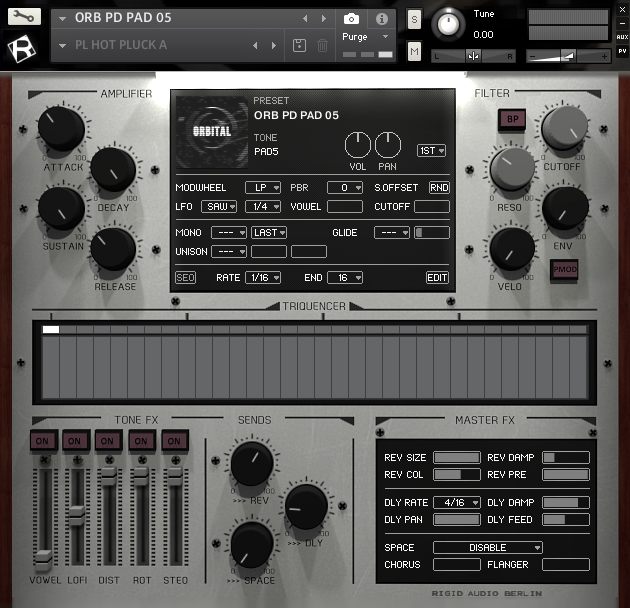Viewport: 630px width, 608px height.
Task: Save the snapshot with the disk icon
Action: pyautogui.click(x=299, y=45)
